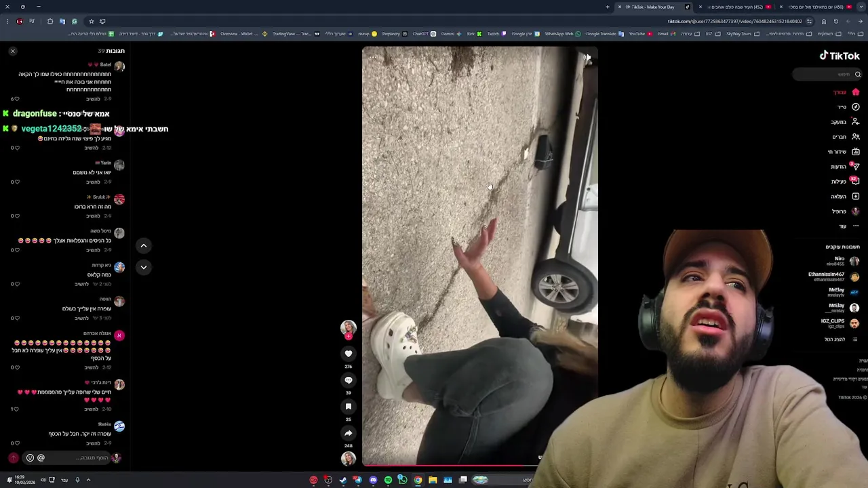Show hidden tray icons with the chevron
Screen dimensions: 868x488
88,480
